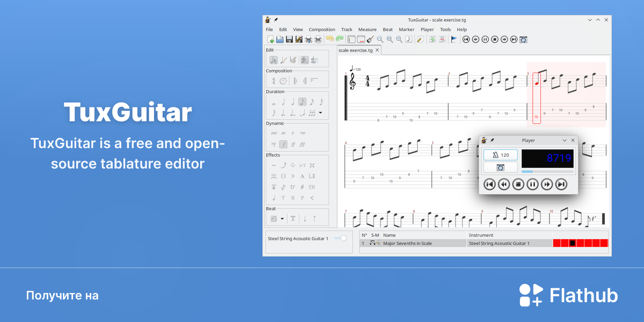
Task: Zoom out using magnifier minus icon
Action: [380, 39]
